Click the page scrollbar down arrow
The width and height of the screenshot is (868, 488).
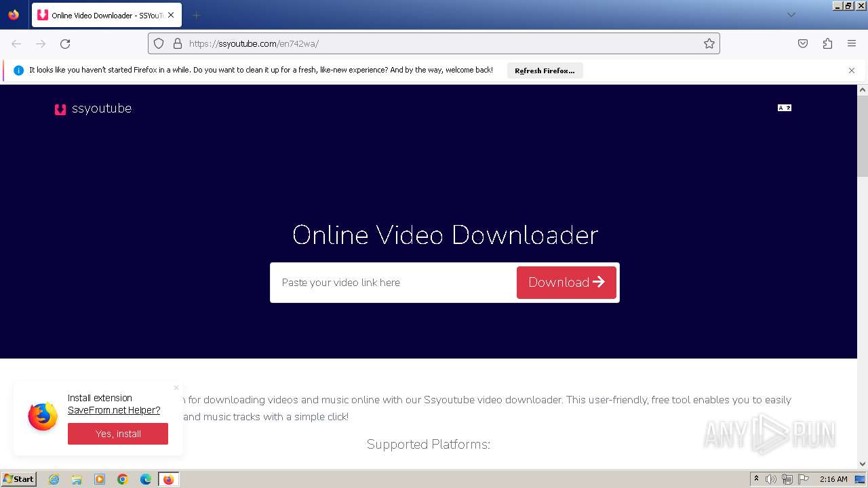(863, 464)
